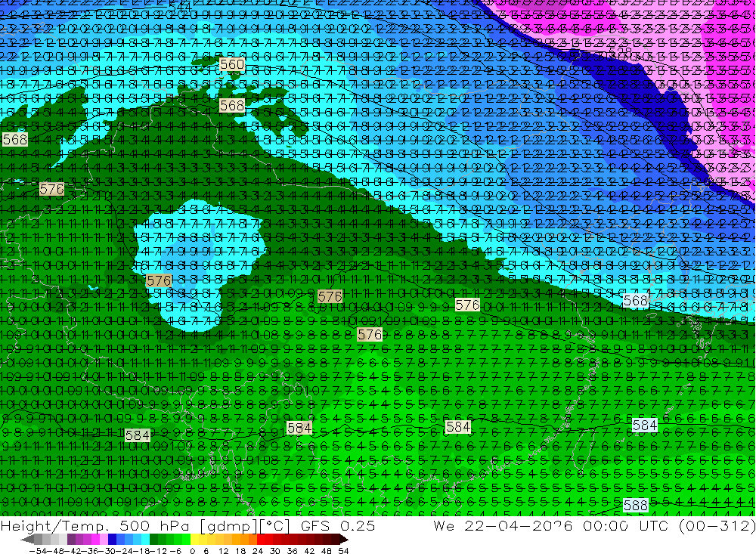Select the '24' legend value
This screenshot has width=756, height=554.
pos(258,551)
